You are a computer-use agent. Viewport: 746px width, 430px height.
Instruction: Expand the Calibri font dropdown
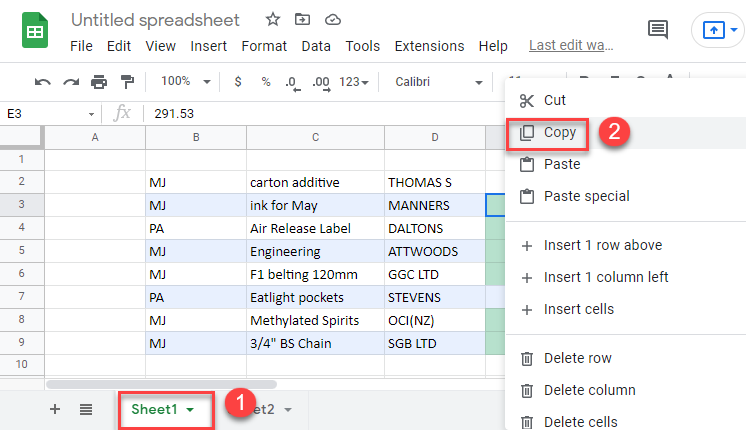(438, 82)
